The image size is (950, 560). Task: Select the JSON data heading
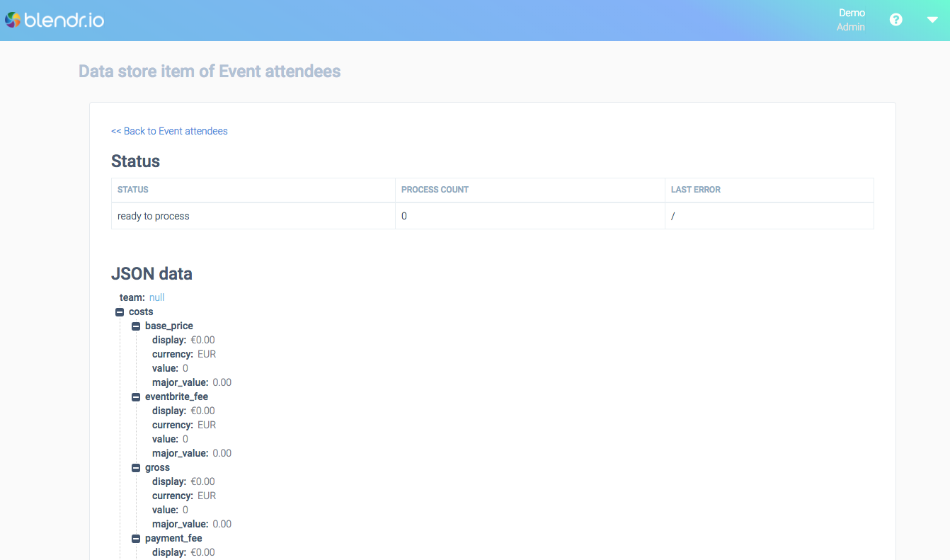pyautogui.click(x=151, y=274)
